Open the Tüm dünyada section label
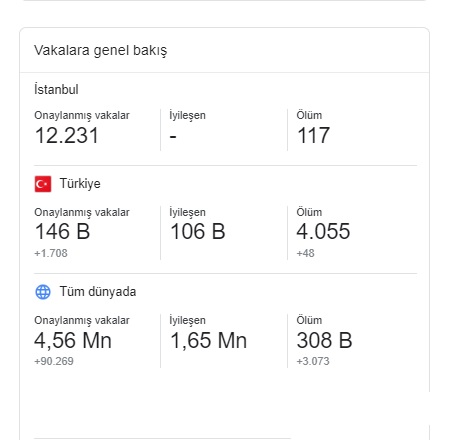Screen dimensions: 450x440 tap(98, 292)
